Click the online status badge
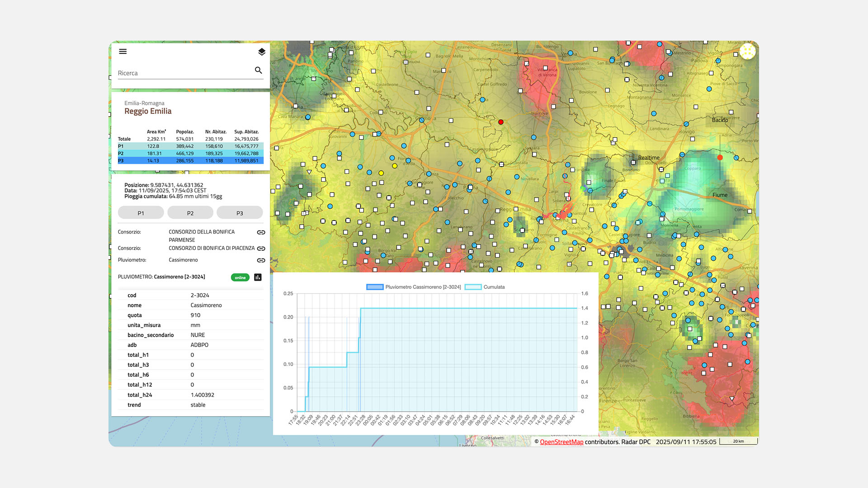Image resolution: width=868 pixels, height=488 pixels. [x=240, y=277]
